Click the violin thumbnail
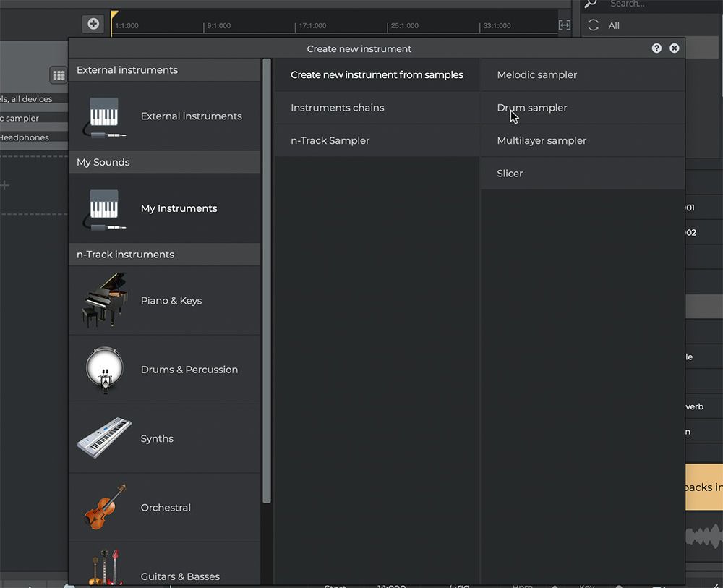 click(x=105, y=507)
